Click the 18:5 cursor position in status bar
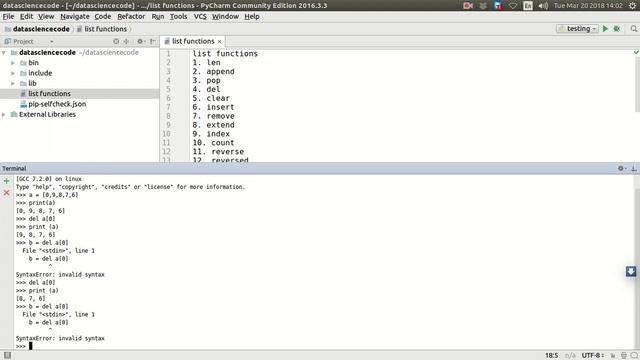Image resolution: width=640 pixels, height=360 pixels. point(551,356)
